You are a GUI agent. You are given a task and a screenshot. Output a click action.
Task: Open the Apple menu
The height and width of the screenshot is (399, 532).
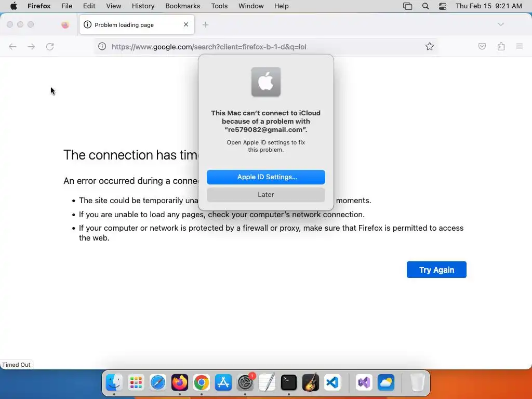[x=14, y=6]
